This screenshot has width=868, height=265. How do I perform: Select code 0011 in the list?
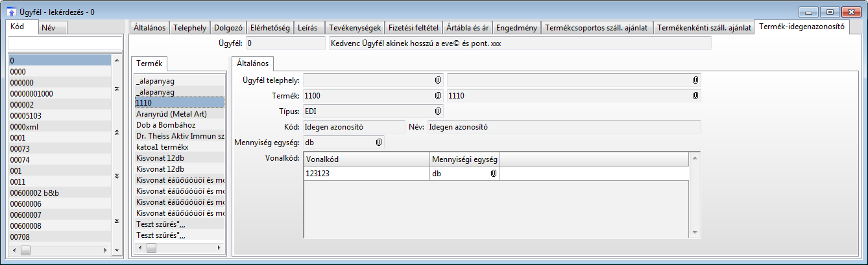[60, 181]
